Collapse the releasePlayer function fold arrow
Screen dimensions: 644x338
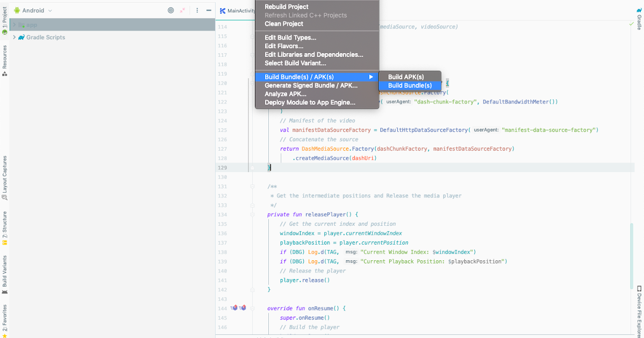coord(252,214)
